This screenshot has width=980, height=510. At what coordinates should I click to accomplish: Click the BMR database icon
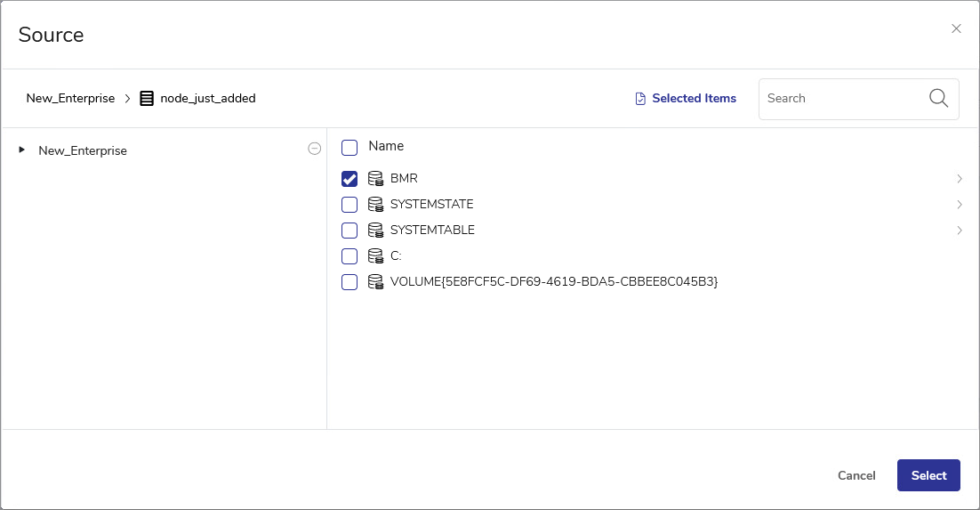375,179
